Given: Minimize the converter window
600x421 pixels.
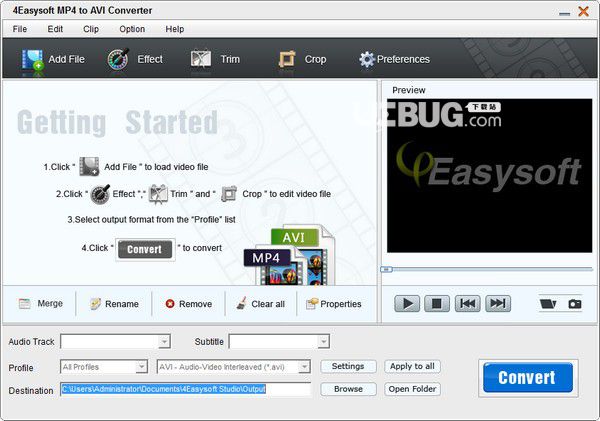Looking at the screenshot, I should 564,13.
